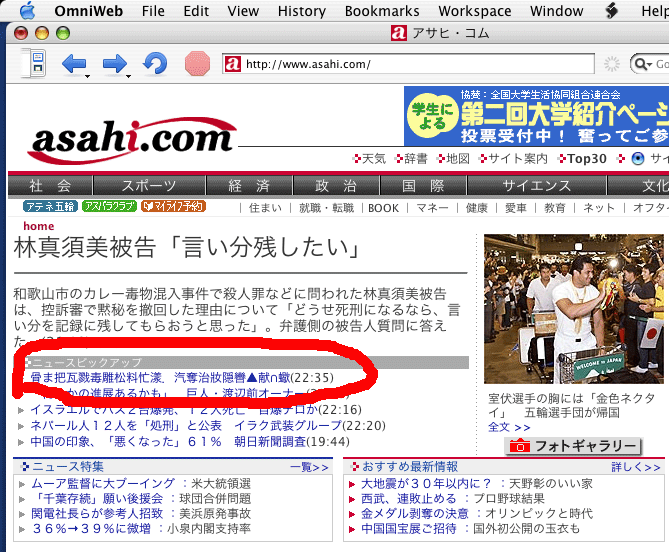Open the Workspace menu
Image resolution: width=669 pixels, height=552 pixels.
point(474,11)
